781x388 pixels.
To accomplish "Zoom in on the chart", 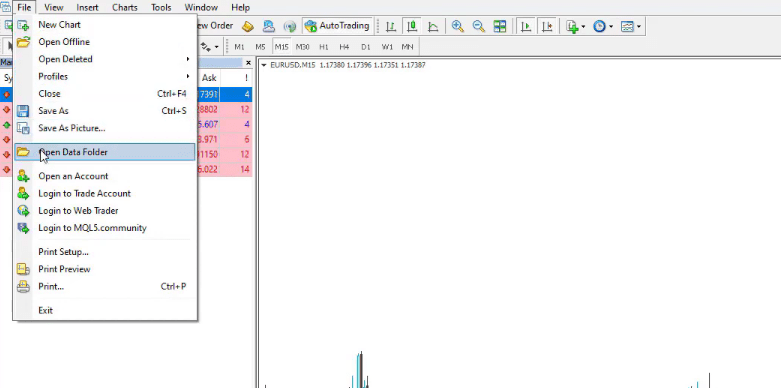I will (x=458, y=26).
